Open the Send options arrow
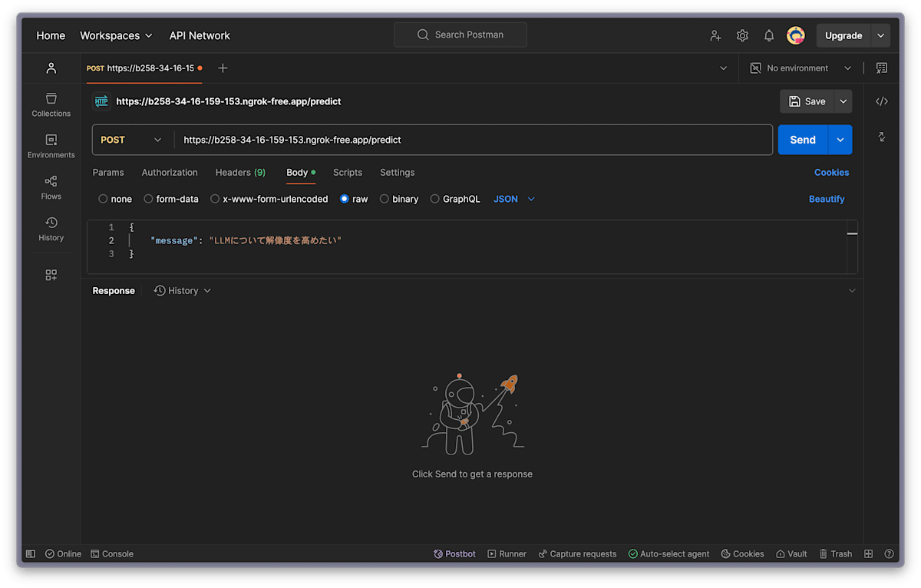This screenshot has width=921, height=588. pyautogui.click(x=840, y=140)
